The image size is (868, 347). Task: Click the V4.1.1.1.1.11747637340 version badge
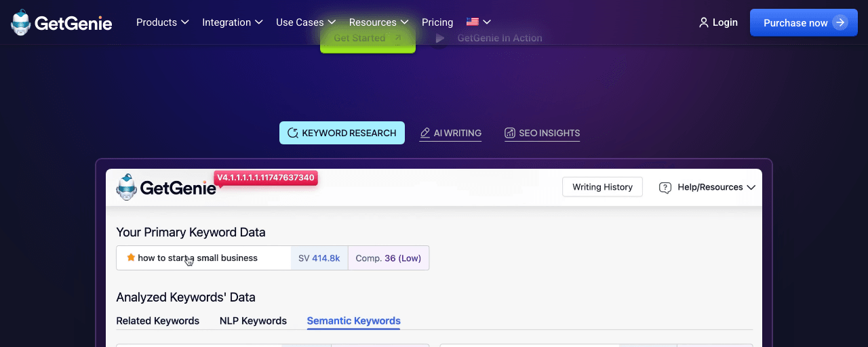pos(266,178)
